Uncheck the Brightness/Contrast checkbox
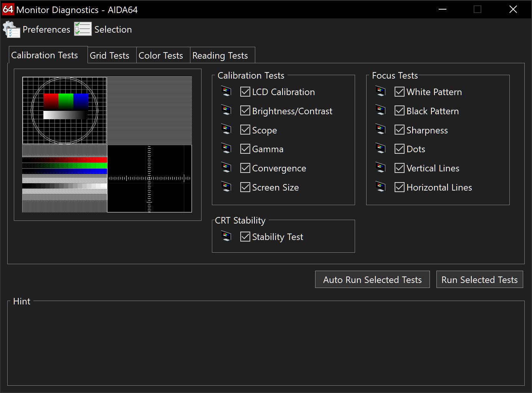This screenshot has width=532, height=393. (x=245, y=111)
